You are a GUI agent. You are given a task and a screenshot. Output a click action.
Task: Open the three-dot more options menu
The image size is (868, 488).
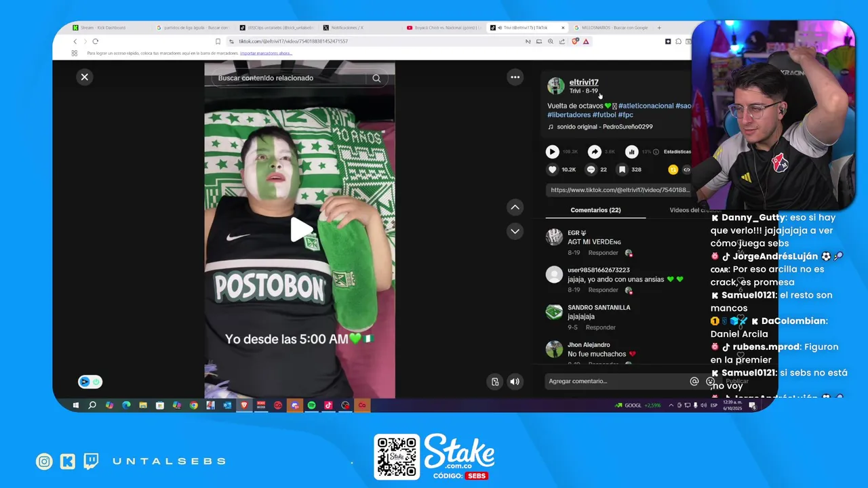click(x=515, y=77)
